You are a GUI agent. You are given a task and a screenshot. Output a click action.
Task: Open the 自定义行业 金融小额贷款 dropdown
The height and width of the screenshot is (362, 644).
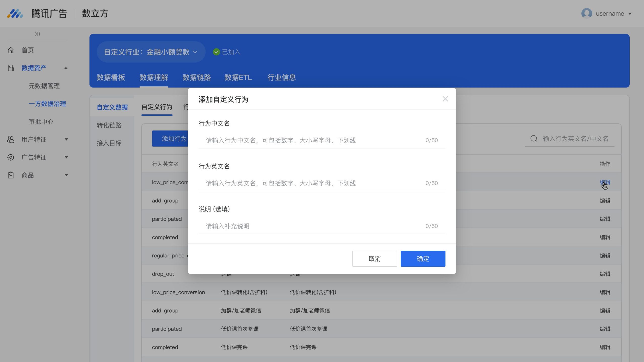[151, 52]
